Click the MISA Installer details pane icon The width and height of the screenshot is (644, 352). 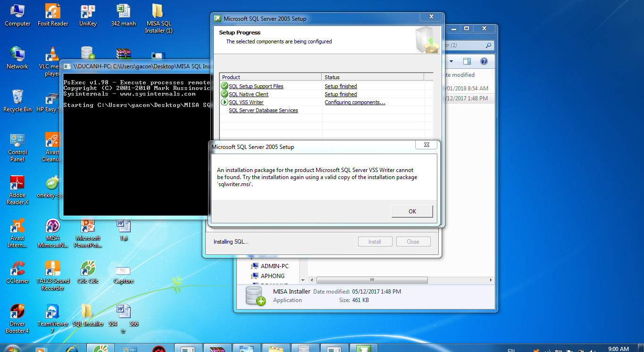click(x=255, y=296)
